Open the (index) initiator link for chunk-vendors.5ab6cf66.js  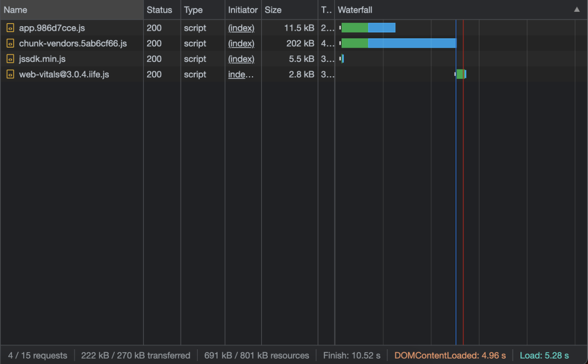[x=241, y=44]
